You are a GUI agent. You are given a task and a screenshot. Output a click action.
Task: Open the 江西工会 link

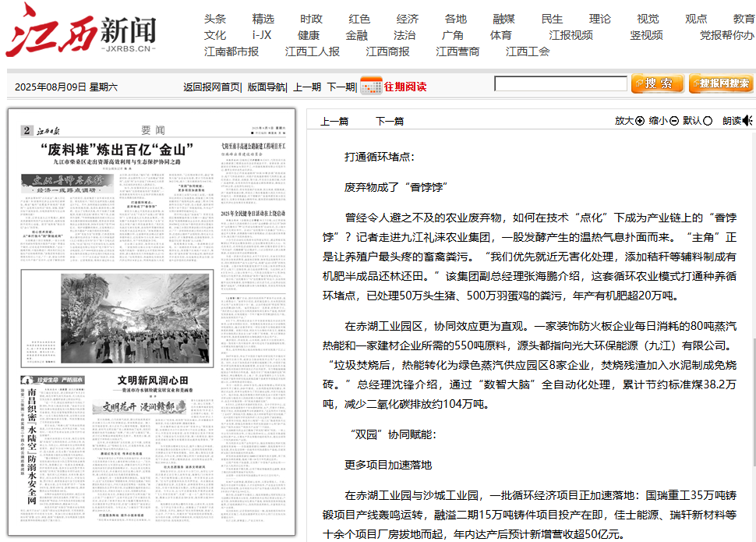(x=528, y=51)
